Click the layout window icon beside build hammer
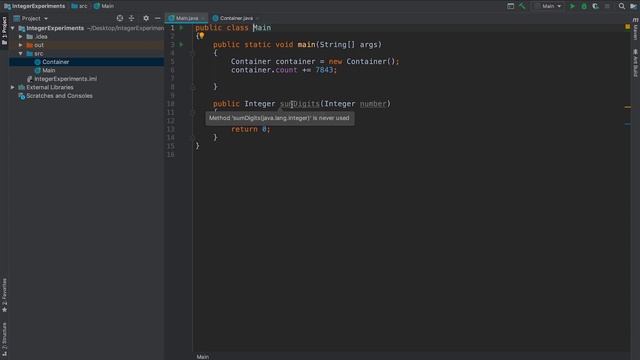 (x=510, y=6)
